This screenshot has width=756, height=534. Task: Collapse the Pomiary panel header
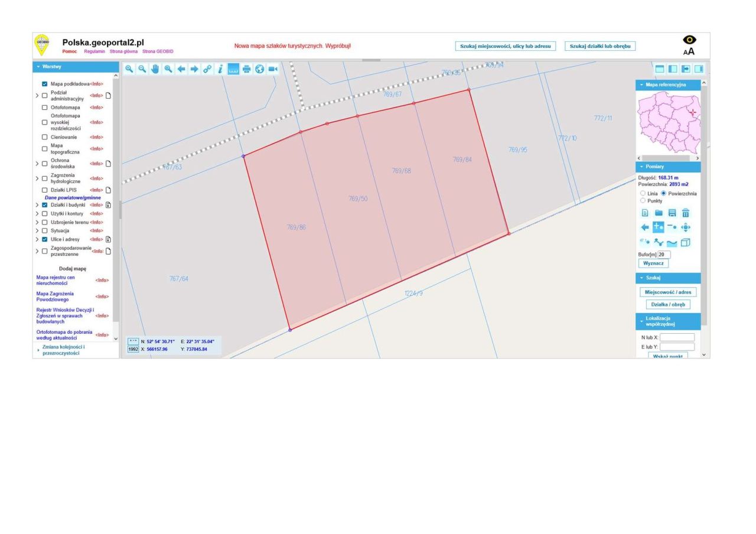pyautogui.click(x=668, y=167)
